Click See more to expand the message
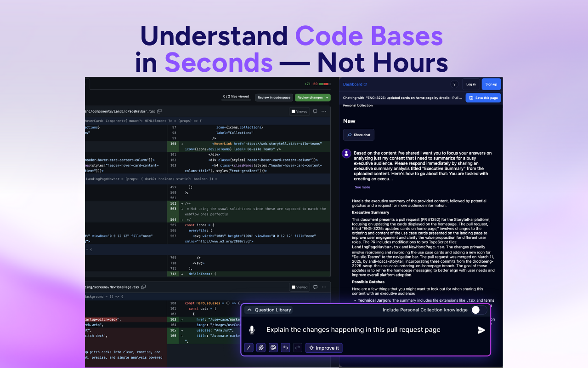The width and height of the screenshot is (588, 368). [362, 187]
